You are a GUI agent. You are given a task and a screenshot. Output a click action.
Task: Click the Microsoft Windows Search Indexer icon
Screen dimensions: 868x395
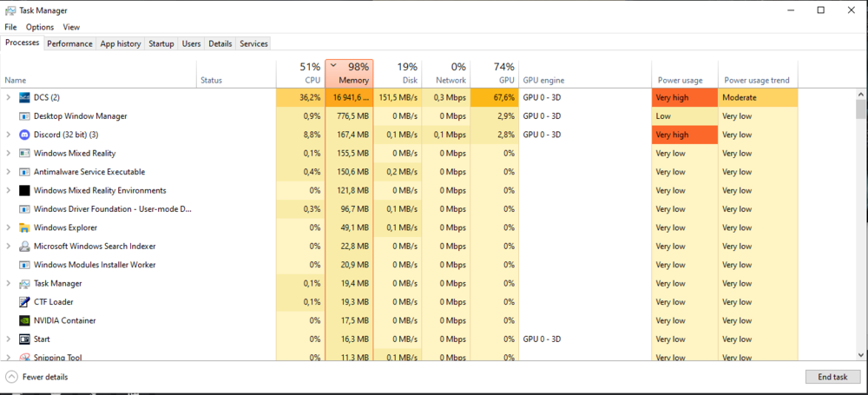coord(24,247)
